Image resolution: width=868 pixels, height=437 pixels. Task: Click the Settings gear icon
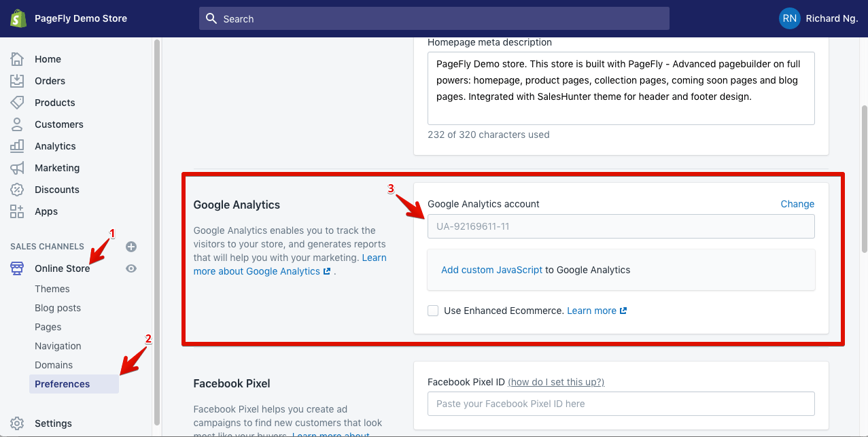coord(17,423)
